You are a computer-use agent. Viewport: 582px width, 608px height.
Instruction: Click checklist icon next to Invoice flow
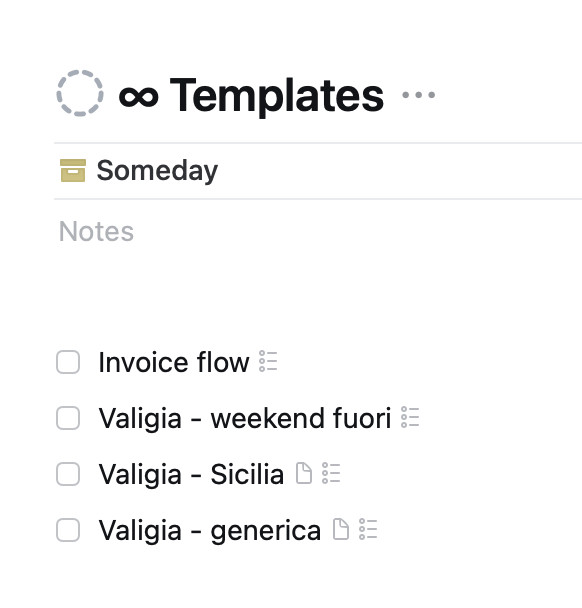268,361
